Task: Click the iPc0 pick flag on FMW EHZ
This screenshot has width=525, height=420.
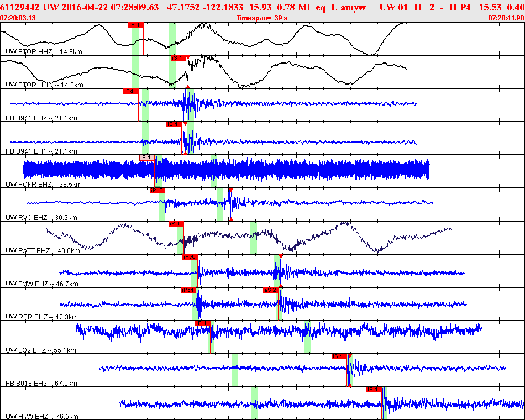Action: (190, 257)
